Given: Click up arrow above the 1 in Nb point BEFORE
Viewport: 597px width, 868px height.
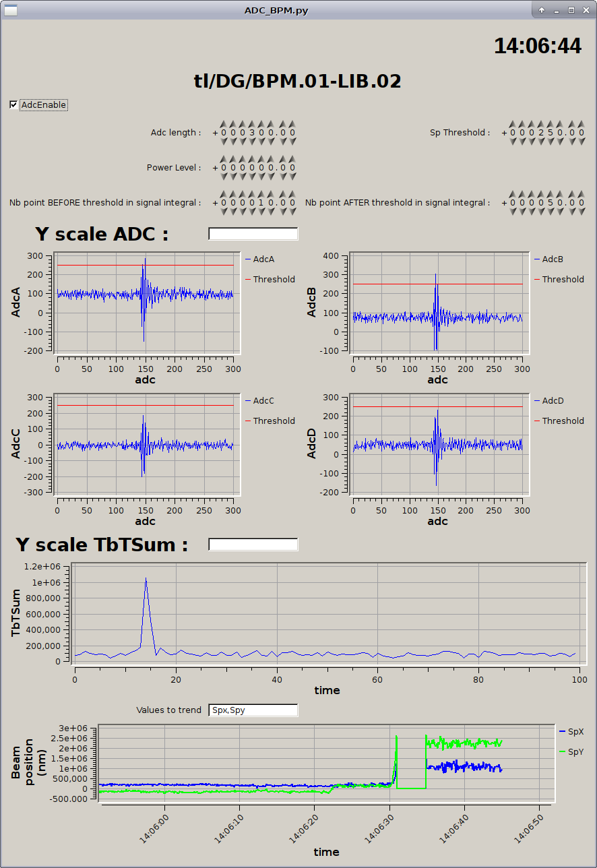Looking at the screenshot, I should click(x=262, y=194).
